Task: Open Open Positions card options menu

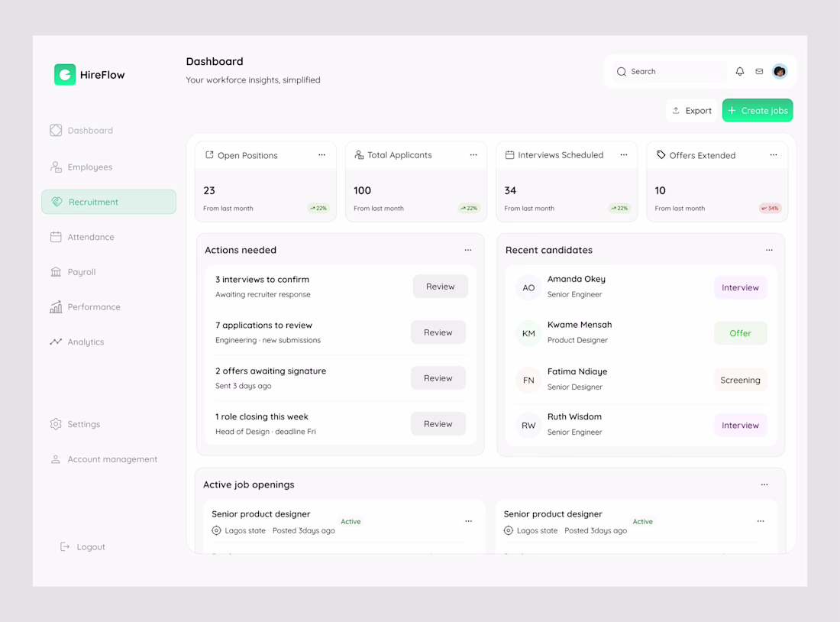Action: coord(322,155)
